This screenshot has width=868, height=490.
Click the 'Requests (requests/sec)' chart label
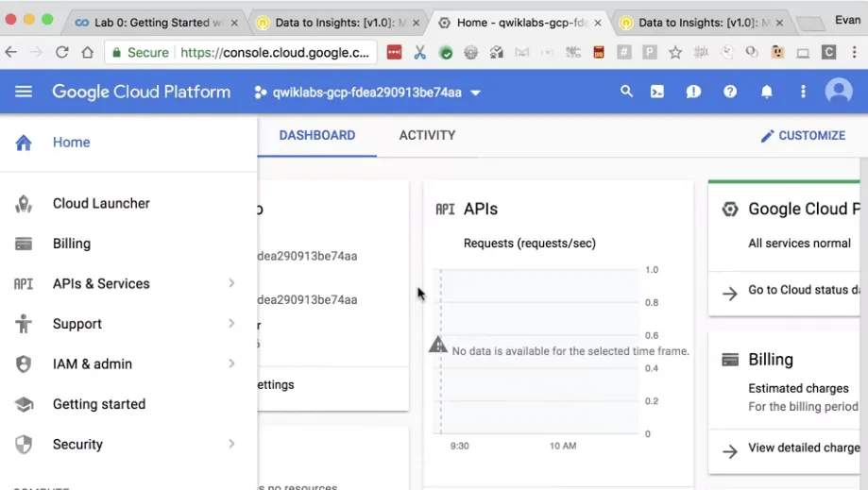click(529, 244)
